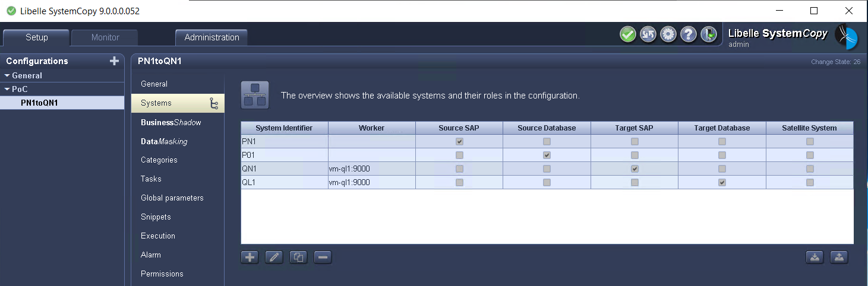Click the Target Database column header
This screenshot has width=868, height=286.
722,128
